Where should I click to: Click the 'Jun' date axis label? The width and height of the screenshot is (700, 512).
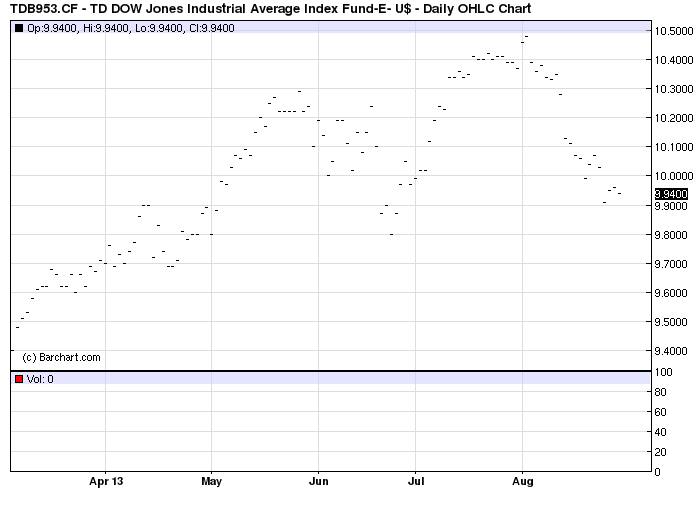(319, 481)
